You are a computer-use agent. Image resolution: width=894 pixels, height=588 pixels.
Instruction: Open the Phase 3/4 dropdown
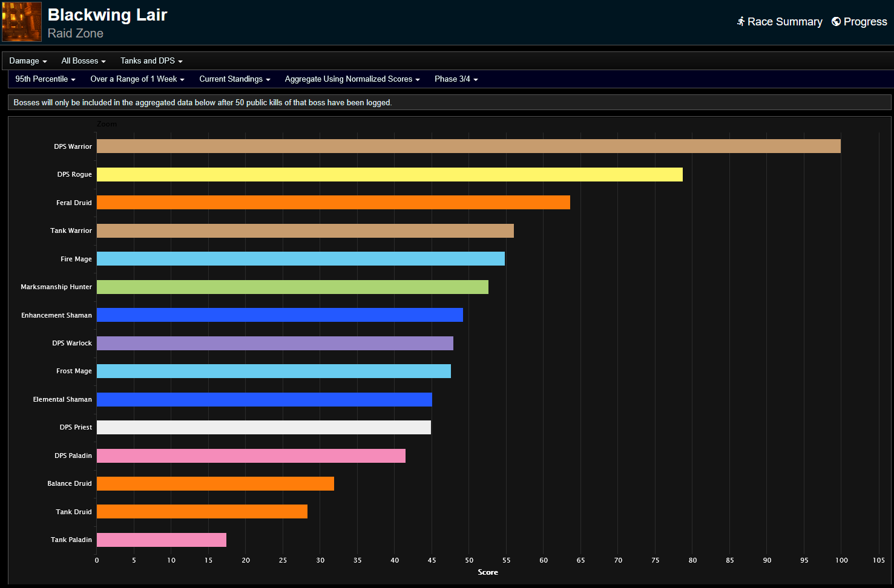click(x=456, y=79)
